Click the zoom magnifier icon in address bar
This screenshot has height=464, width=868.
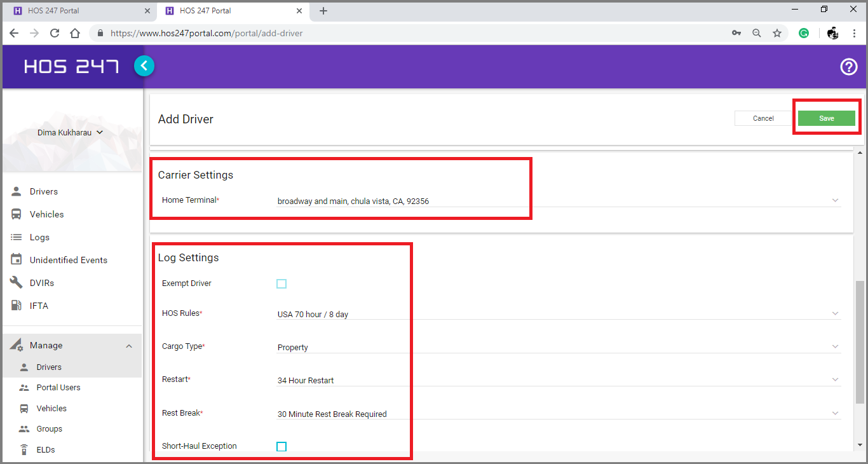point(757,33)
